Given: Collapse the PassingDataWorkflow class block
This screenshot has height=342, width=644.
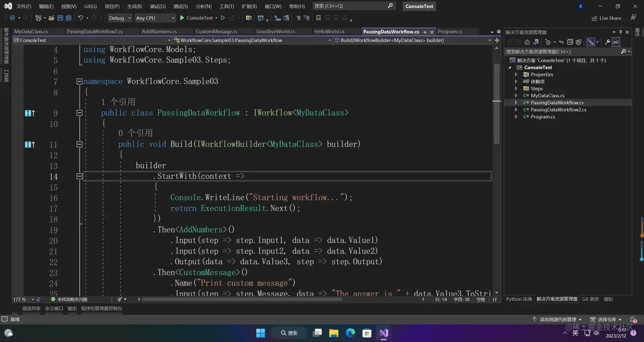Looking at the screenshot, I should coord(79,113).
